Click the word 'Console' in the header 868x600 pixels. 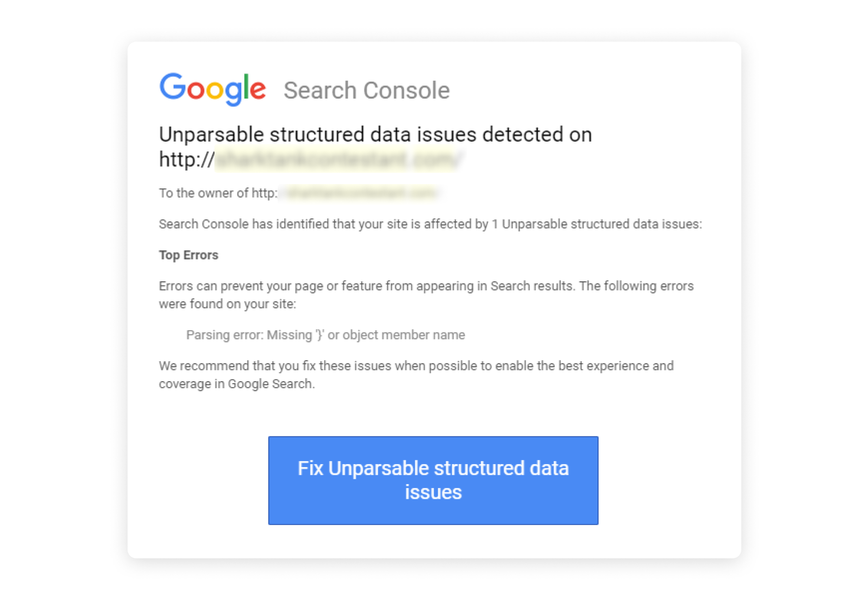[406, 90]
